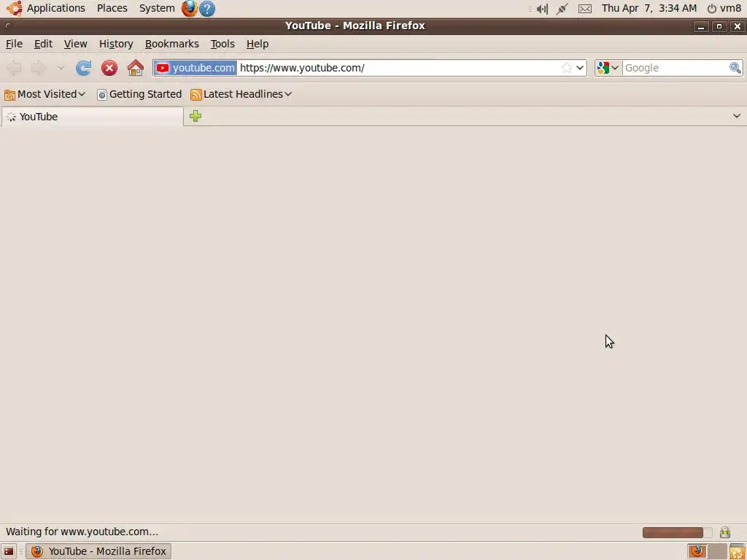Viewport: 747px width, 560px height.
Task: Open the File menu
Action: click(14, 44)
